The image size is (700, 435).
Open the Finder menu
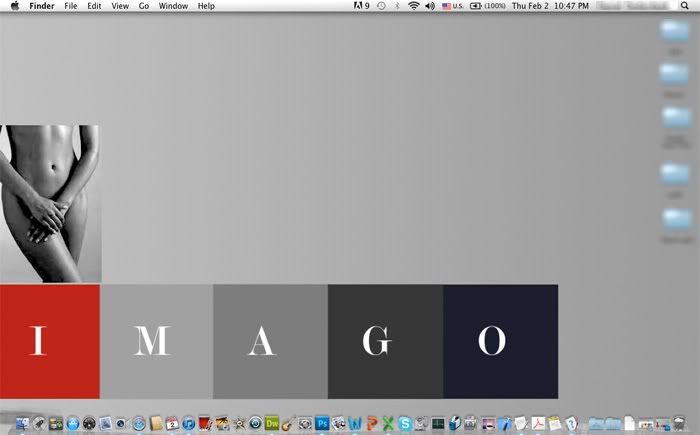tap(42, 6)
